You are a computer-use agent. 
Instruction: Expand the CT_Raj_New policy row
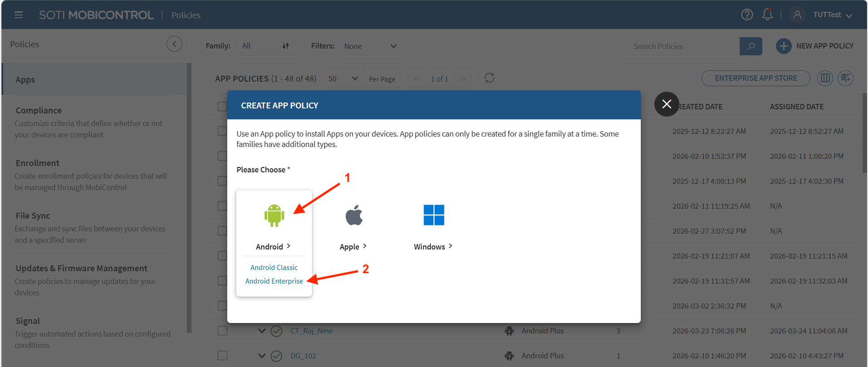262,331
